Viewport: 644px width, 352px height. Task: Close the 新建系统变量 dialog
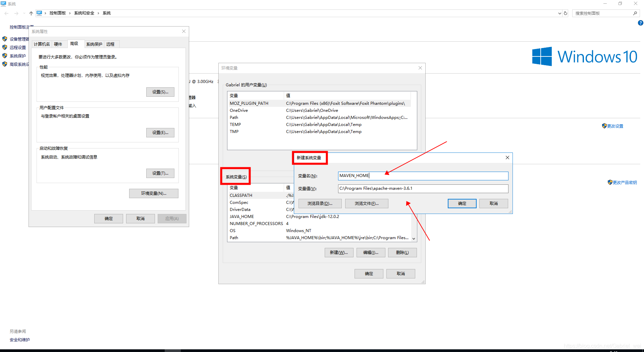[x=507, y=158]
